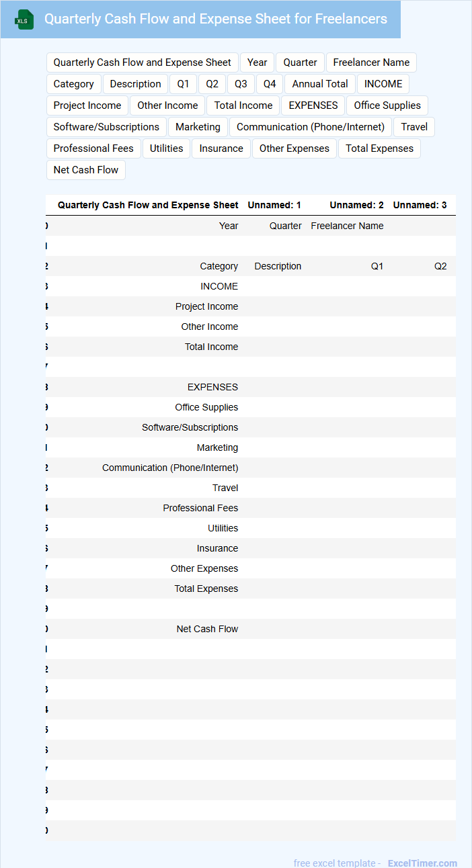Click the 'Professional Fees' tag
Screen dimensions: 472x868
[93, 148]
